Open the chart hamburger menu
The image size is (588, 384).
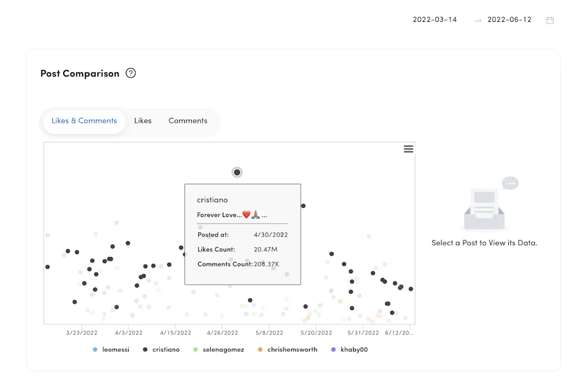(408, 149)
